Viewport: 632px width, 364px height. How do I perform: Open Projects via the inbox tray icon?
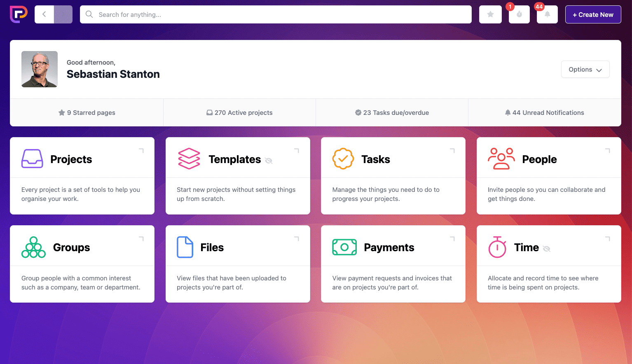click(x=32, y=159)
